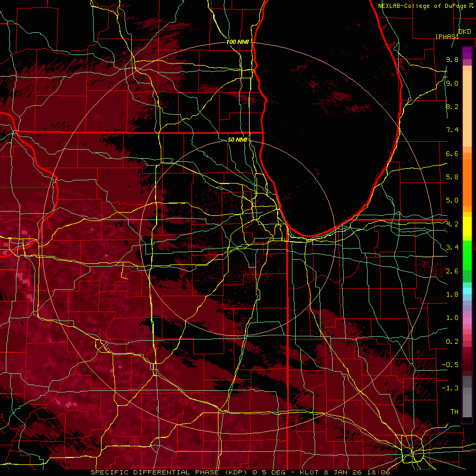Click the 100 NMI range ring label
Screen dimensions: 476x476
237,42
